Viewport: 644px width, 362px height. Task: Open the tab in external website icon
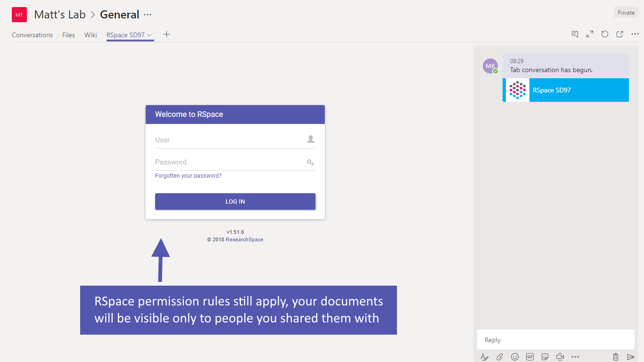point(620,34)
